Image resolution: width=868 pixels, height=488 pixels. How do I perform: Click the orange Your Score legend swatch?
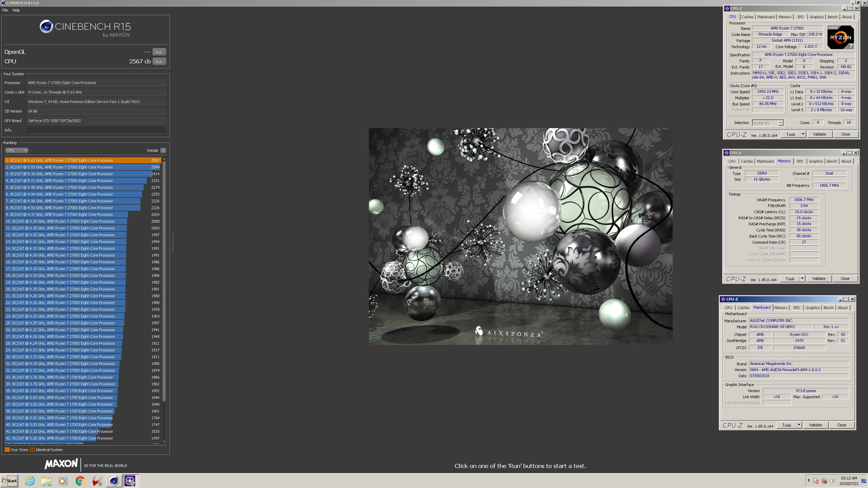pyautogui.click(x=7, y=450)
